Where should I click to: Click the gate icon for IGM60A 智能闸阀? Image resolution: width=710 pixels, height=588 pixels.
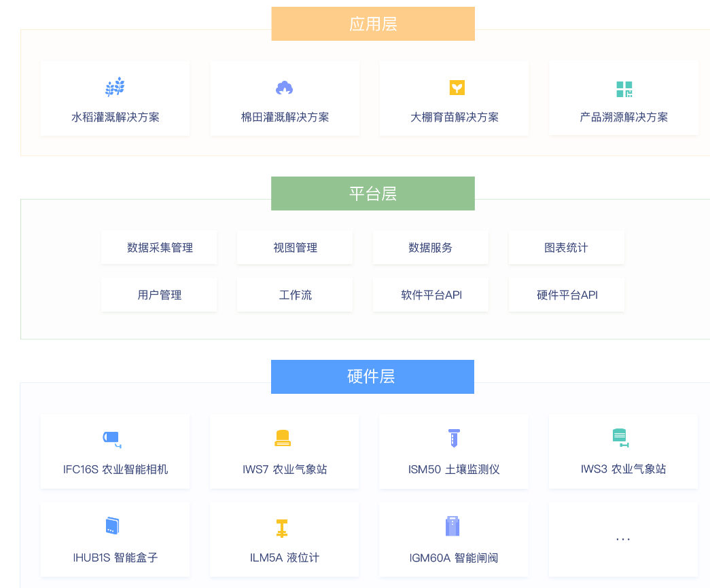pos(452,526)
